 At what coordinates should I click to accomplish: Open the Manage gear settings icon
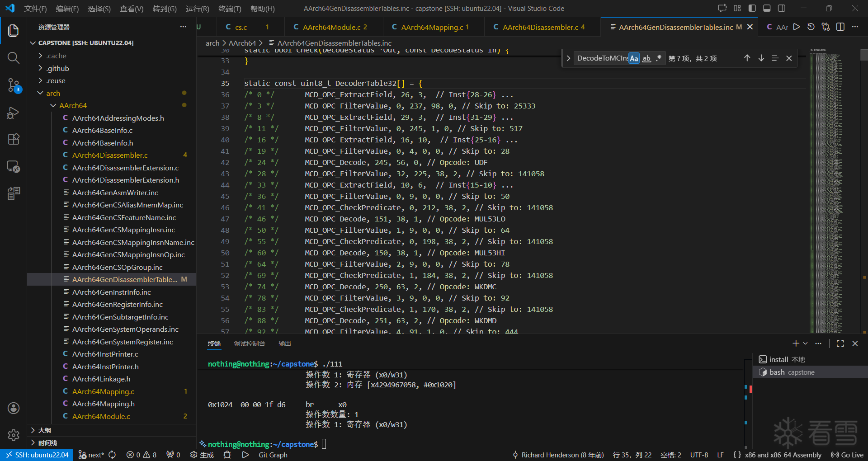[14, 435]
